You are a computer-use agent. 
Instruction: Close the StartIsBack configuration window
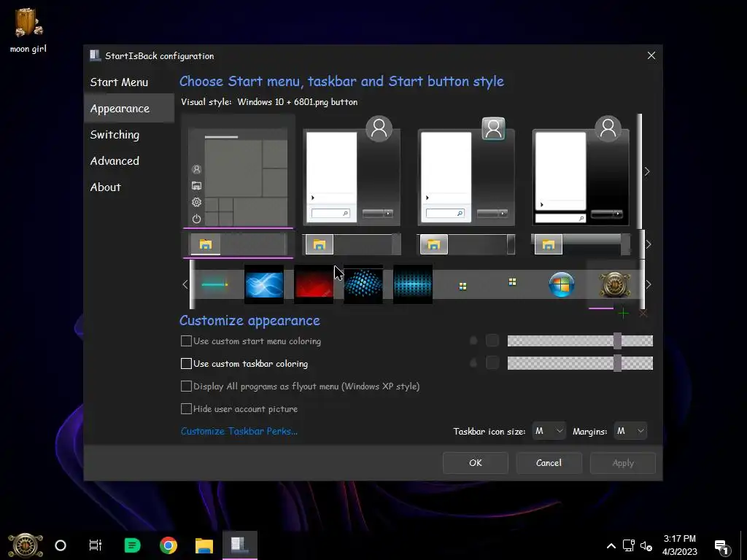coord(651,55)
